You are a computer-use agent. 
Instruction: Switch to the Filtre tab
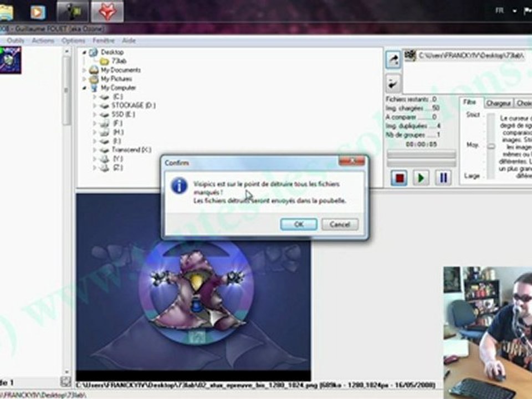coord(470,102)
